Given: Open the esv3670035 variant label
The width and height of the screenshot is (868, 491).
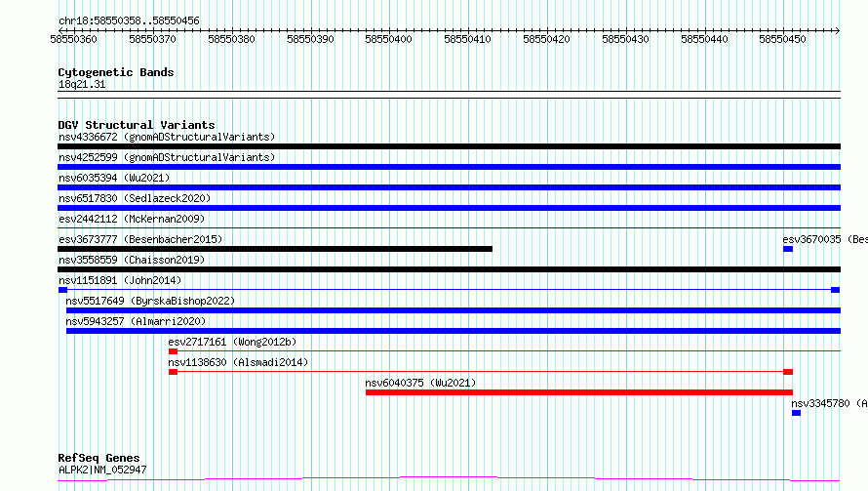Looking at the screenshot, I should pos(825,239).
